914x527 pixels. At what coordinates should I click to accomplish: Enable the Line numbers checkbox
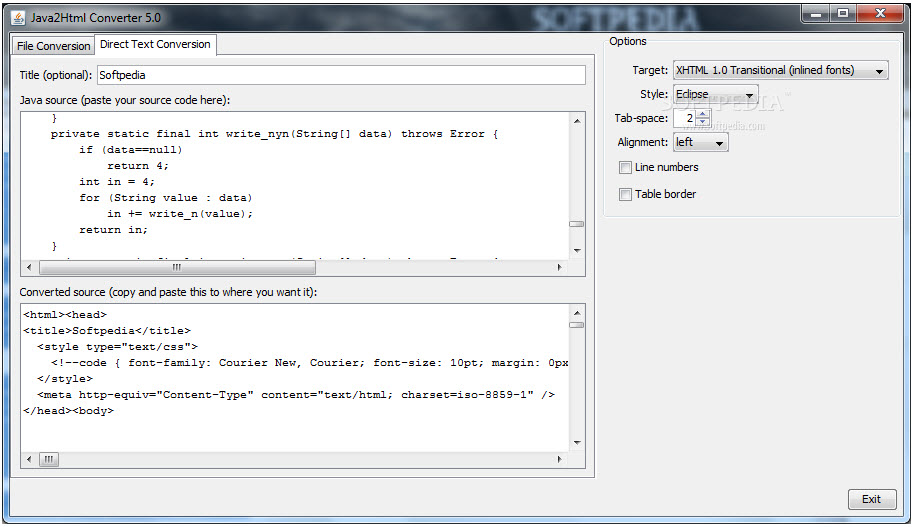[625, 168]
